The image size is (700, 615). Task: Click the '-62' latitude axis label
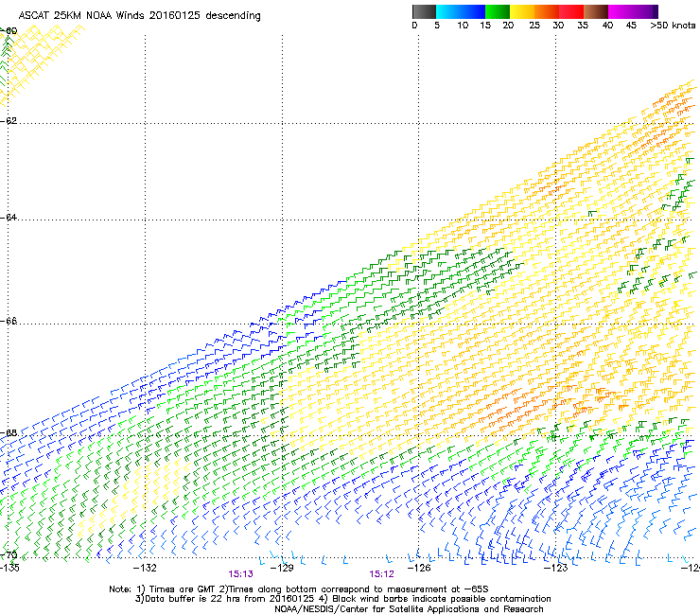click(9, 121)
